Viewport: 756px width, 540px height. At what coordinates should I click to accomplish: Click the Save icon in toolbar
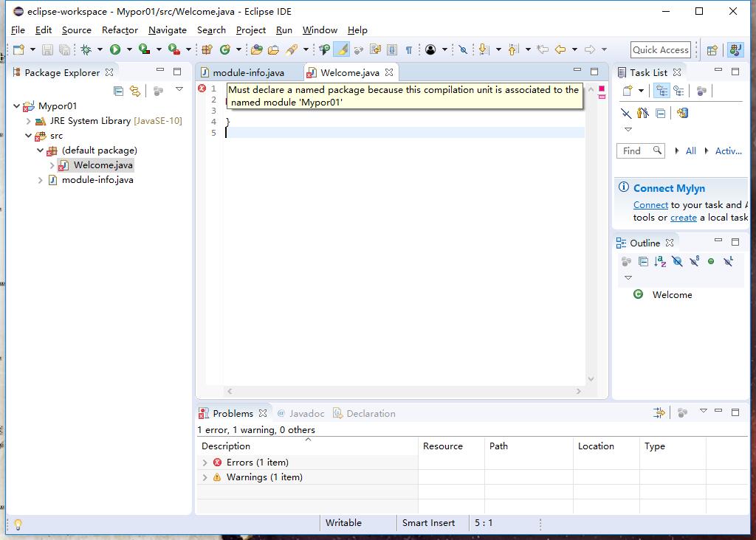coord(47,49)
